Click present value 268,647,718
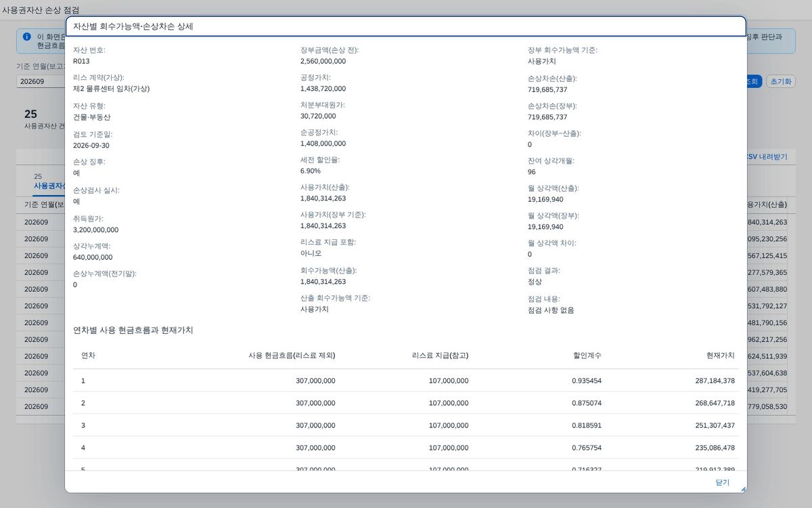The image size is (812, 508). 715,403
